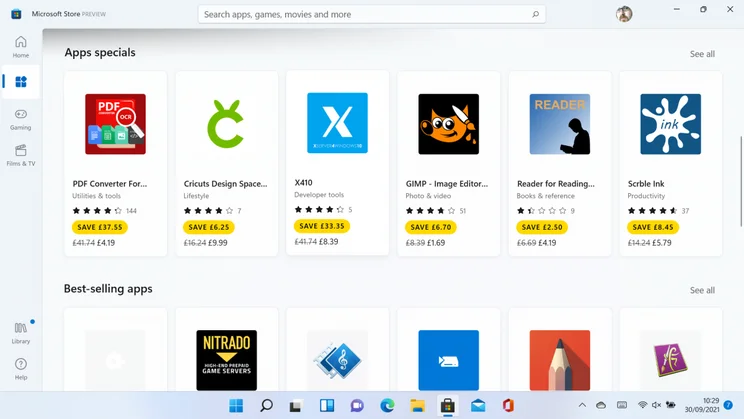The width and height of the screenshot is (744, 419).
Task: Click the muted volume tray icon
Action: click(x=657, y=405)
